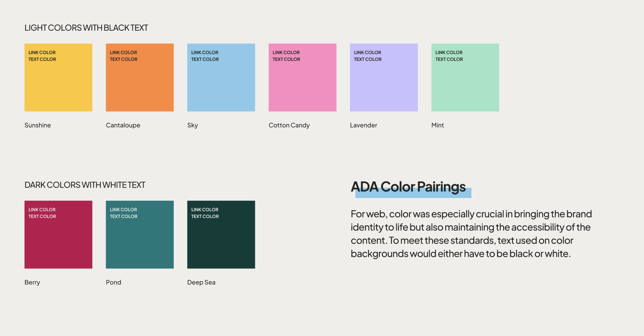The width and height of the screenshot is (644, 336).
Task: Click the Light Colors With Black Text heading
Action: pyautogui.click(x=86, y=28)
